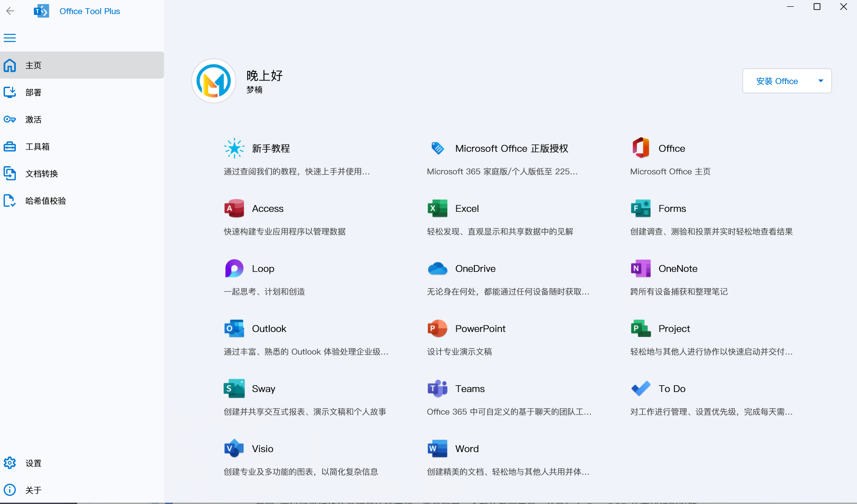Open the To Do checkmark icon
This screenshot has height=504, width=857.
click(641, 388)
